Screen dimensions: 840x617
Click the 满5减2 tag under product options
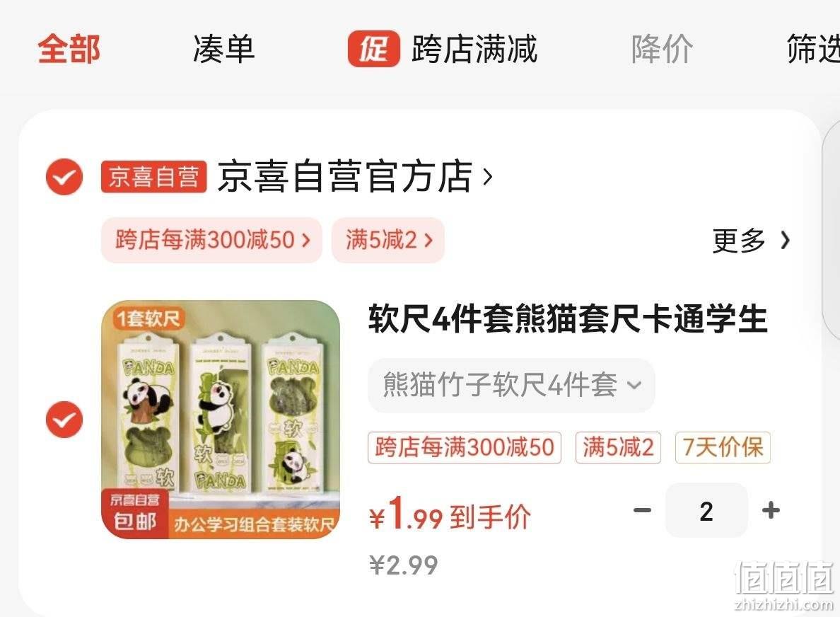point(618,448)
